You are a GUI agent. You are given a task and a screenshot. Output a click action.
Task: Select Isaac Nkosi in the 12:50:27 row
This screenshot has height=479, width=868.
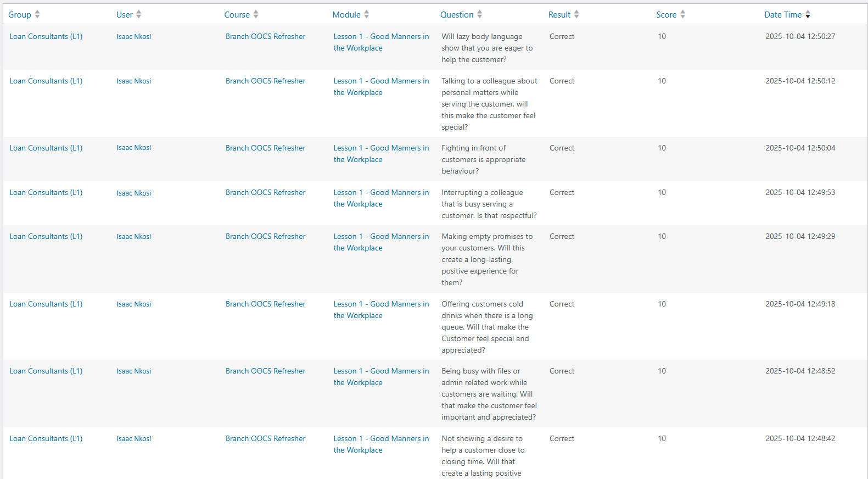coord(134,37)
